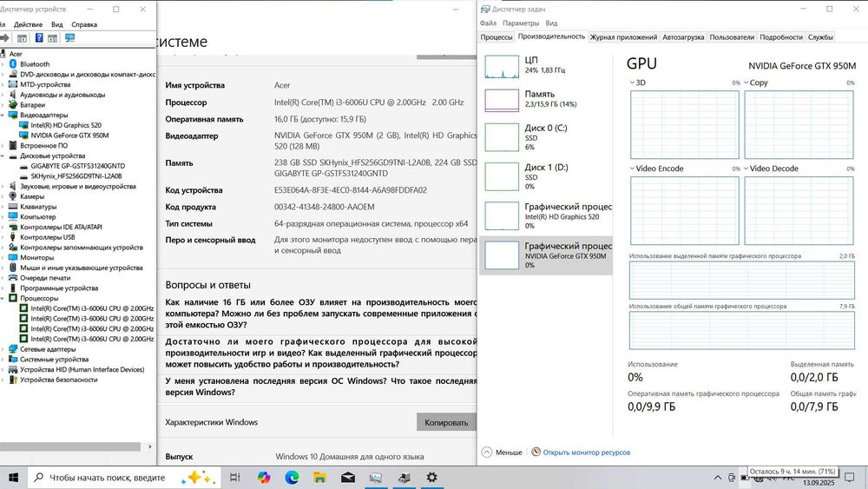Select NVIDIA GeForce GTX 950M in the device tree
This screenshot has height=489, width=868.
coord(69,135)
